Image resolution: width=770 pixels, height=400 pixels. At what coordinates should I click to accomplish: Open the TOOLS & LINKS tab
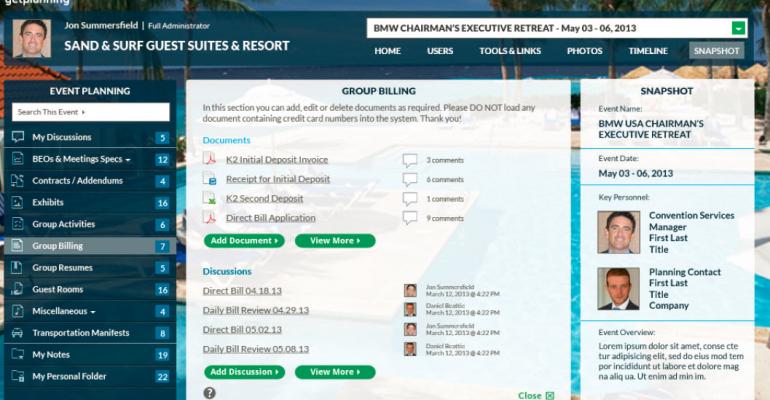[510, 51]
